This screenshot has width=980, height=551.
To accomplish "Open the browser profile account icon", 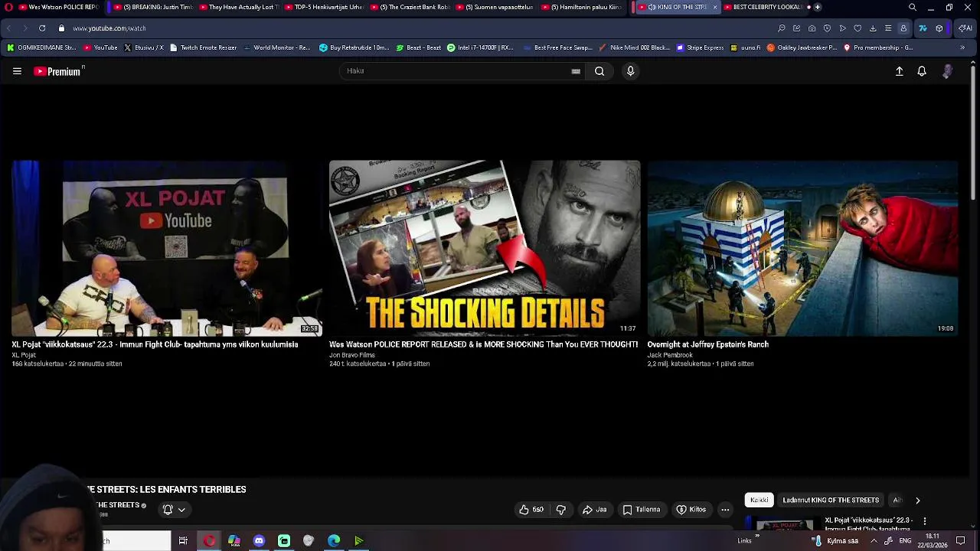I will (903, 28).
